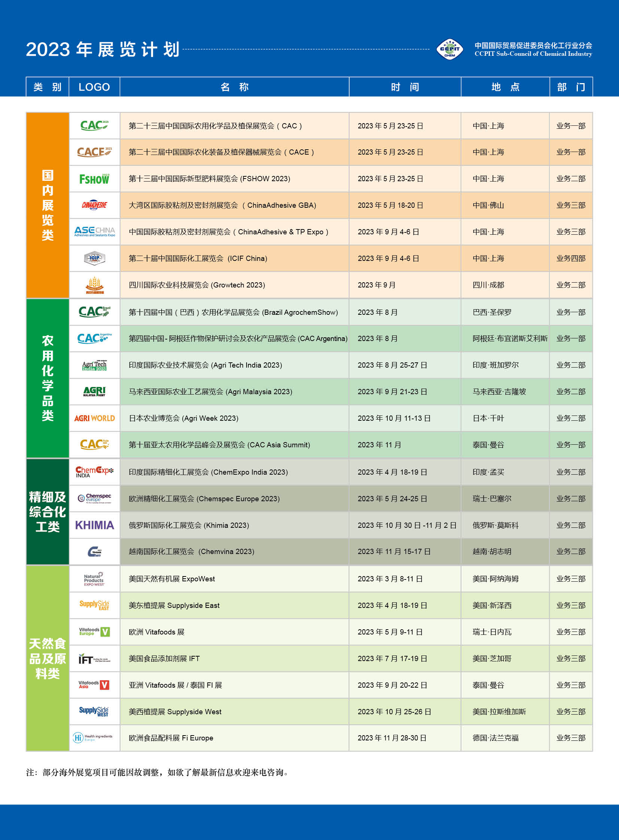Click the ICIF China exhibition name
Viewport: 619px width, 840px height.
pyautogui.click(x=198, y=258)
